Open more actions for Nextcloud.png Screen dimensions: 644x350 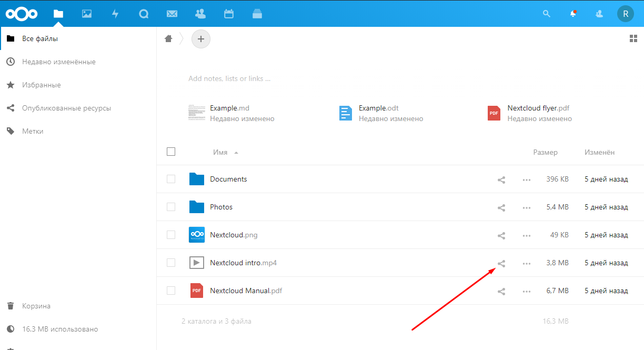click(x=527, y=235)
